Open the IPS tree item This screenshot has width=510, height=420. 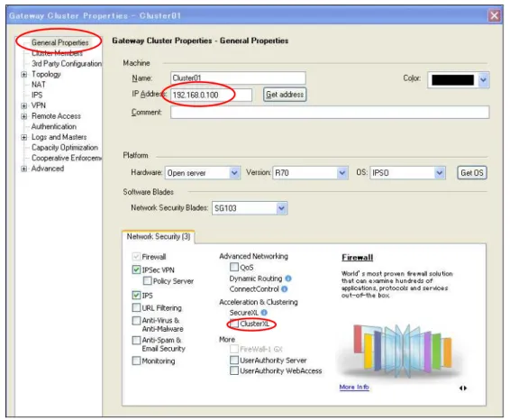tap(37, 95)
